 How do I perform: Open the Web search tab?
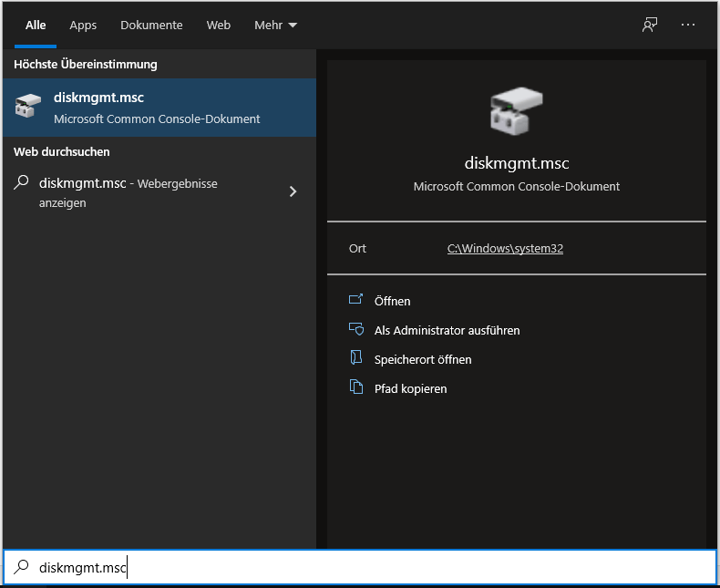click(219, 26)
